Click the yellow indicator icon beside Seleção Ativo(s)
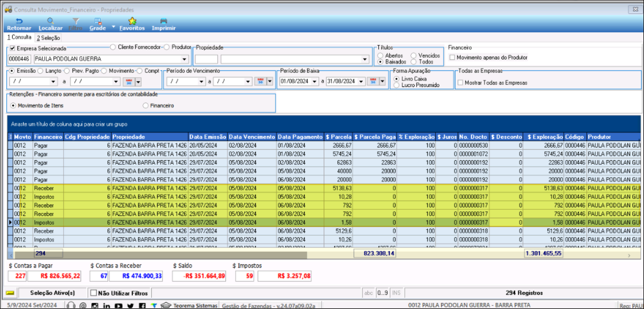Screen dimensions: 644x309 tap(9, 293)
